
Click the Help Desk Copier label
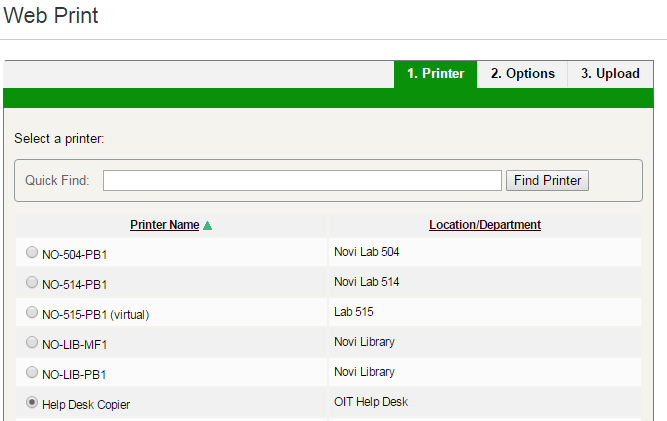tap(86, 405)
